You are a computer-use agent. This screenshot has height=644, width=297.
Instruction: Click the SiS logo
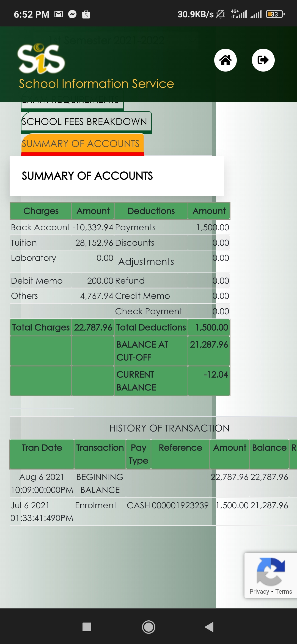pyautogui.click(x=41, y=59)
